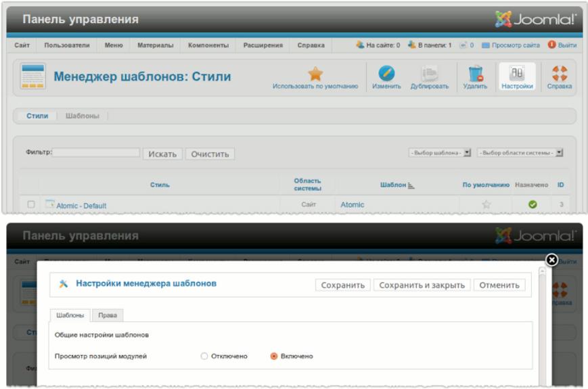Click the Отменить cancel button
This screenshot has width=588, height=389.
click(x=499, y=285)
